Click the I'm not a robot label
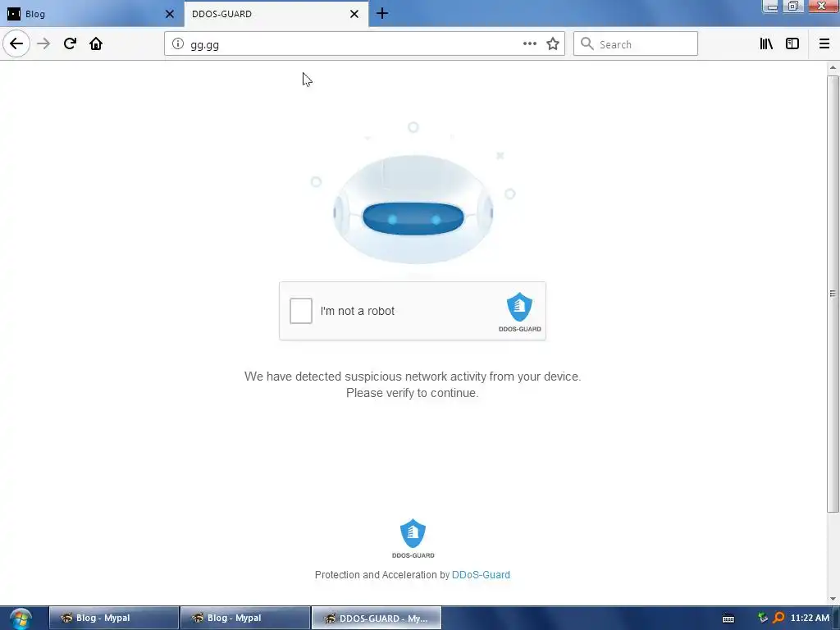This screenshot has width=840, height=630. point(358,311)
